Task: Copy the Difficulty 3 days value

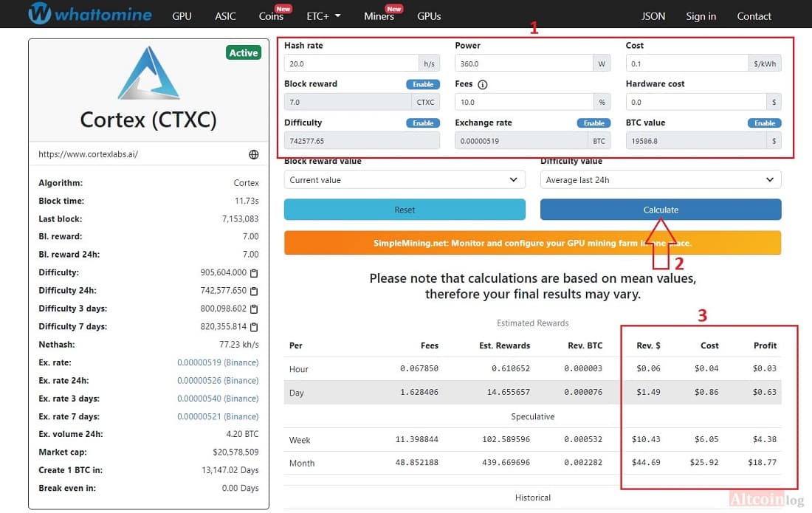Action: pos(254,309)
